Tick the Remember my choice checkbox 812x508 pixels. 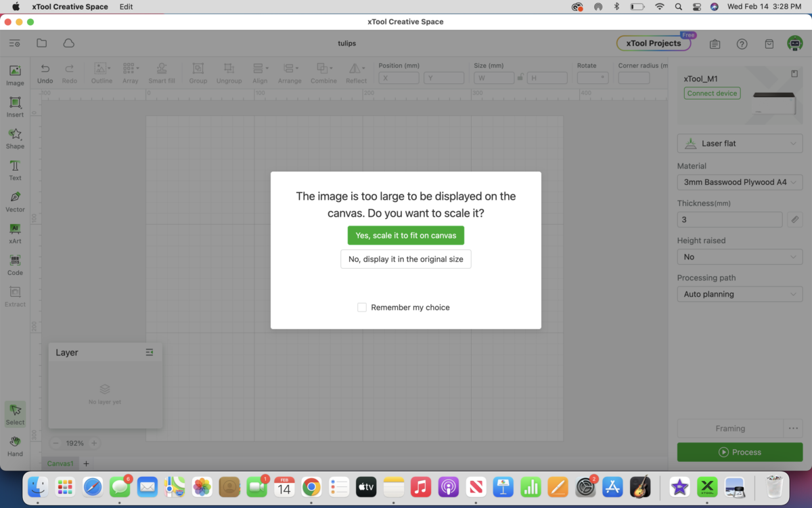point(362,308)
